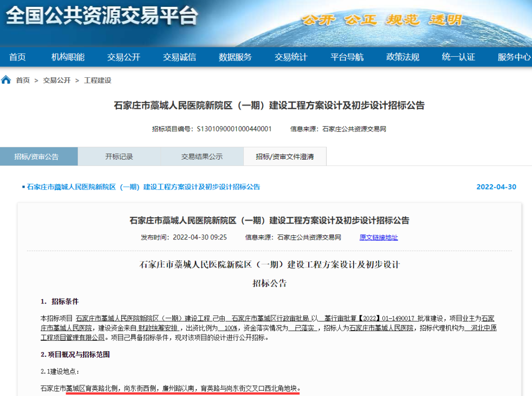This screenshot has height=396, width=532.
Task: Open the blue 石家庄市藁城人民医院 announcement link
Action: pyautogui.click(x=143, y=187)
